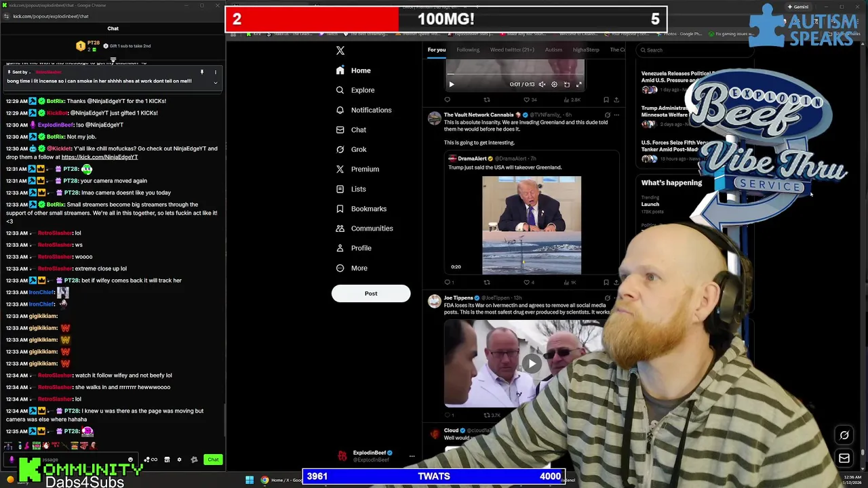
Task: Open The Vault Network Cannabis avatar
Action: click(x=434, y=119)
